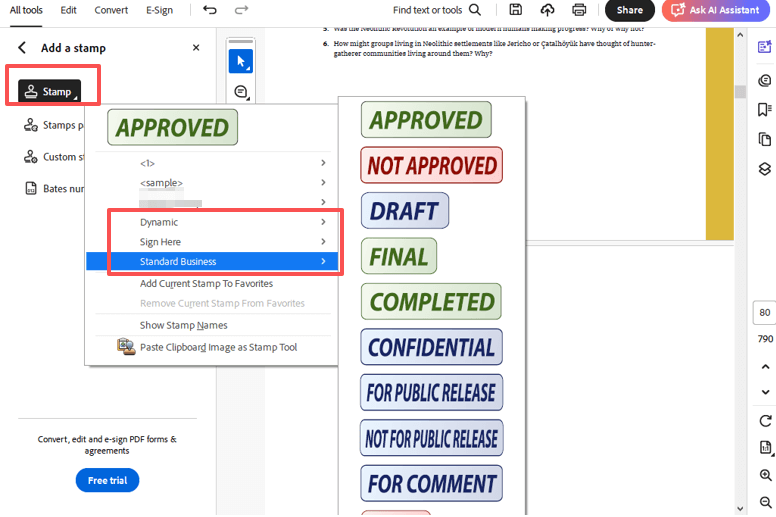
Task: Zoom out with magnifier minus icon
Action: [765, 502]
